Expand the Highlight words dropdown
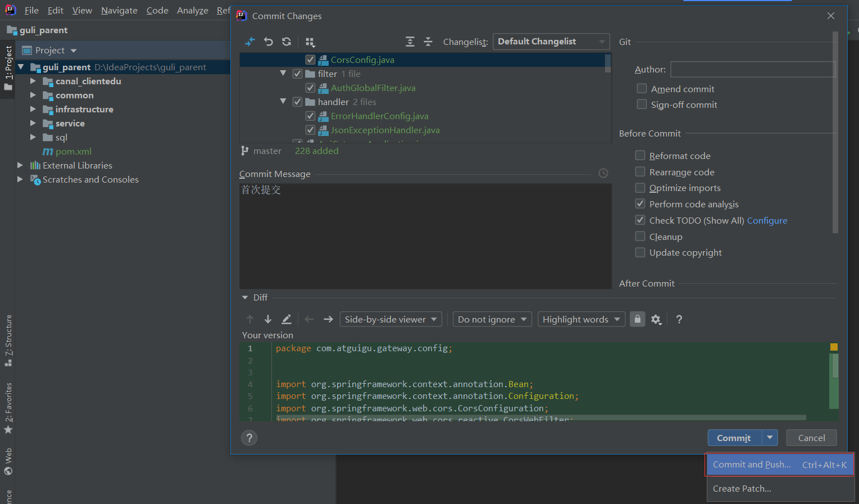Viewport: 859px width, 504px height. 581,320
